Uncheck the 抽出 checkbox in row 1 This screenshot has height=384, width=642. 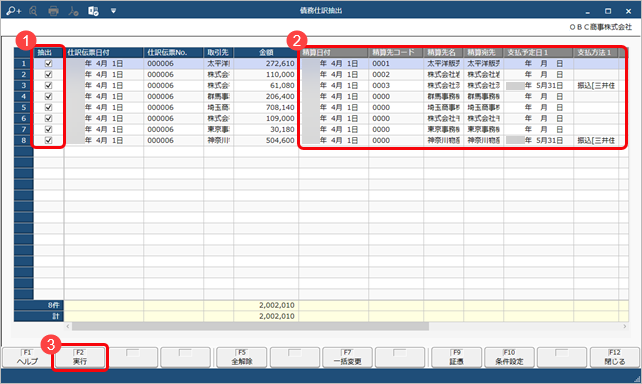point(48,63)
